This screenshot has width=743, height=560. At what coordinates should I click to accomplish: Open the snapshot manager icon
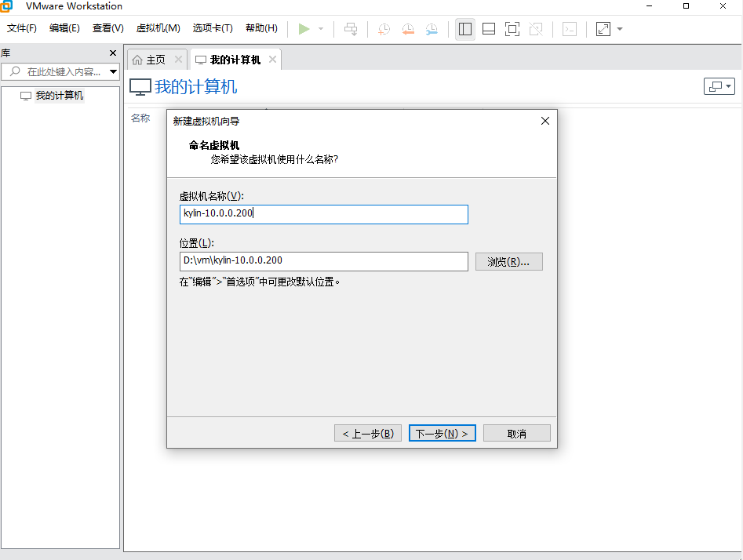432,29
